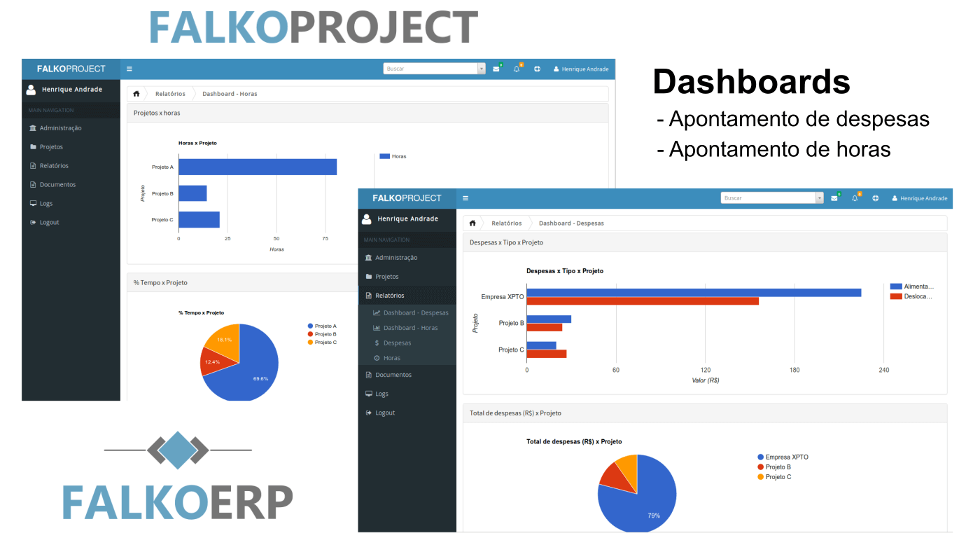Click Logout icon in Despesas window sidebar
The width and height of the screenshot is (980, 552).
point(369,413)
